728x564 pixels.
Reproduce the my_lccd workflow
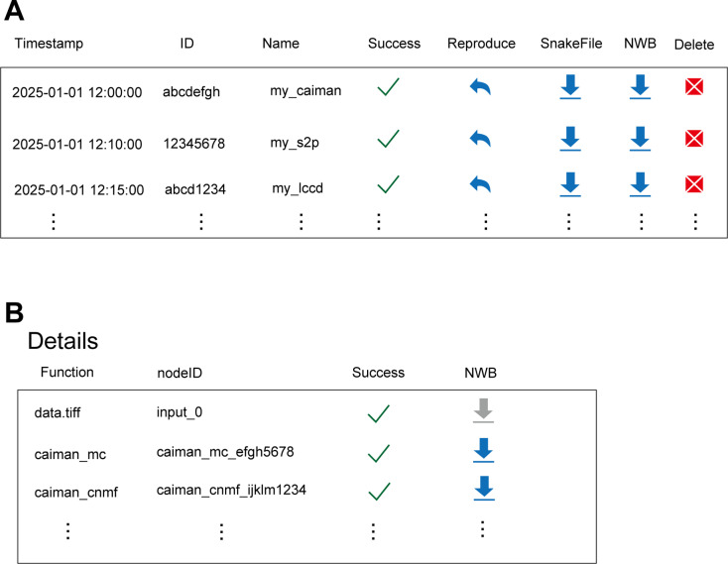[480, 184]
